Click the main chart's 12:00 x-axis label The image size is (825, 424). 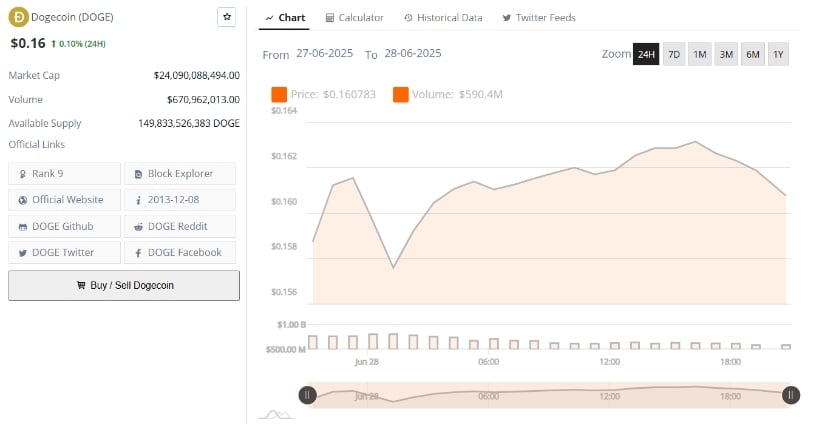(610, 362)
